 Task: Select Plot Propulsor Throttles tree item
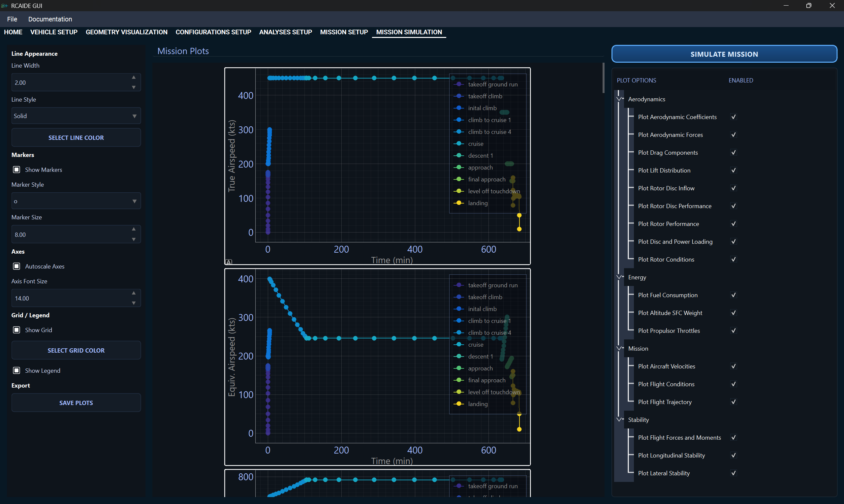click(x=669, y=331)
